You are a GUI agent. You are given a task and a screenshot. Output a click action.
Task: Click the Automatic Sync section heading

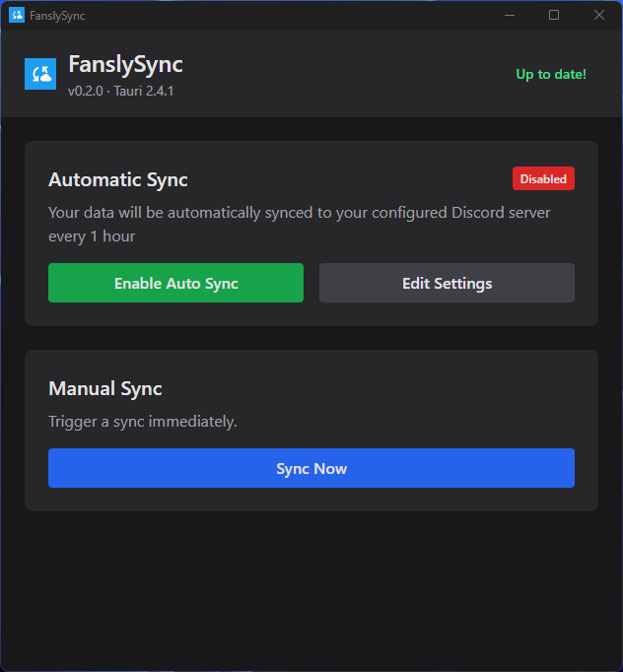coord(118,179)
